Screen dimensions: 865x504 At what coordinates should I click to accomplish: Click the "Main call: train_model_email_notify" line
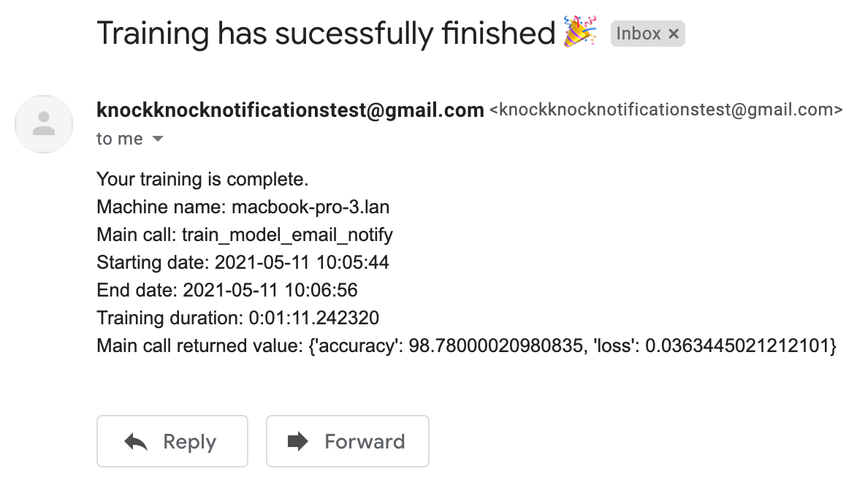coord(245,235)
